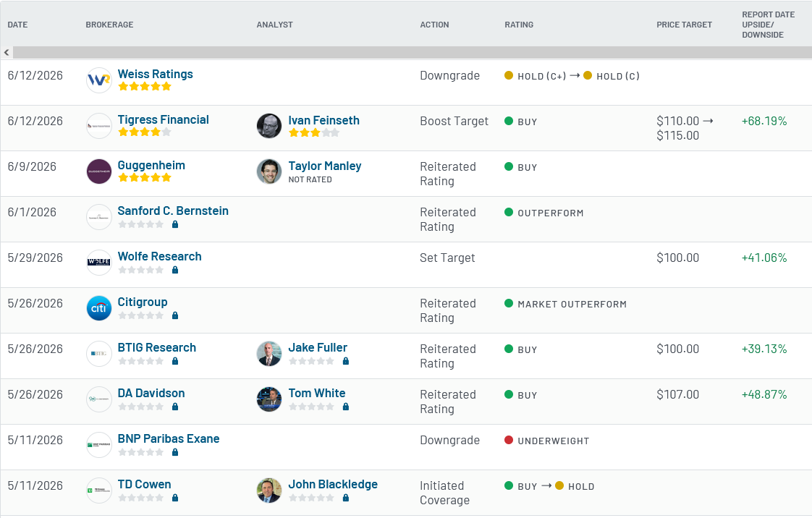Click lock icon under BNP Paribas Exane
Image resolution: width=812 pixels, height=518 pixels.
(x=175, y=452)
